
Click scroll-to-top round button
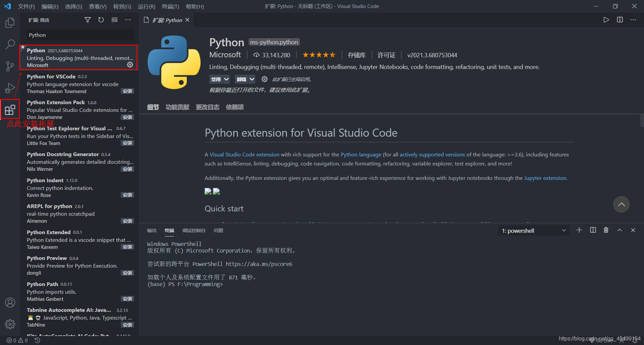point(621,204)
